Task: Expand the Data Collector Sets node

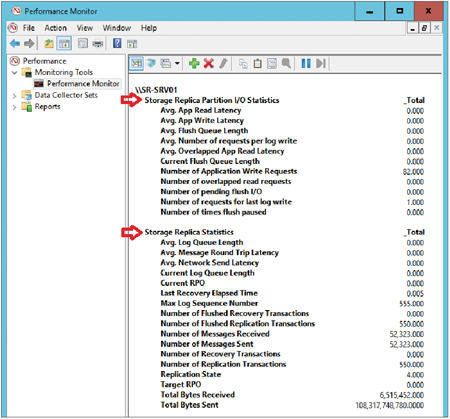Action: 14,96
